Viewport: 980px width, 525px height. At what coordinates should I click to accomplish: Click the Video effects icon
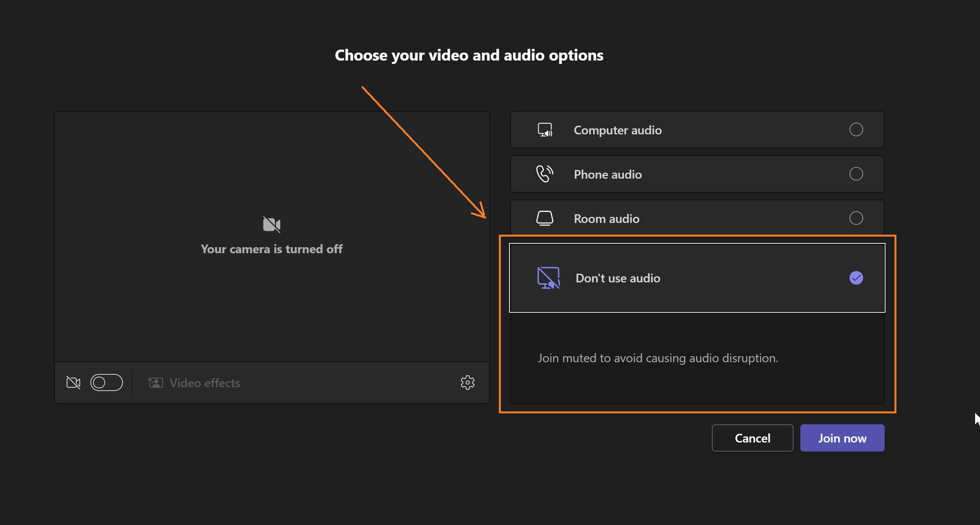[155, 383]
